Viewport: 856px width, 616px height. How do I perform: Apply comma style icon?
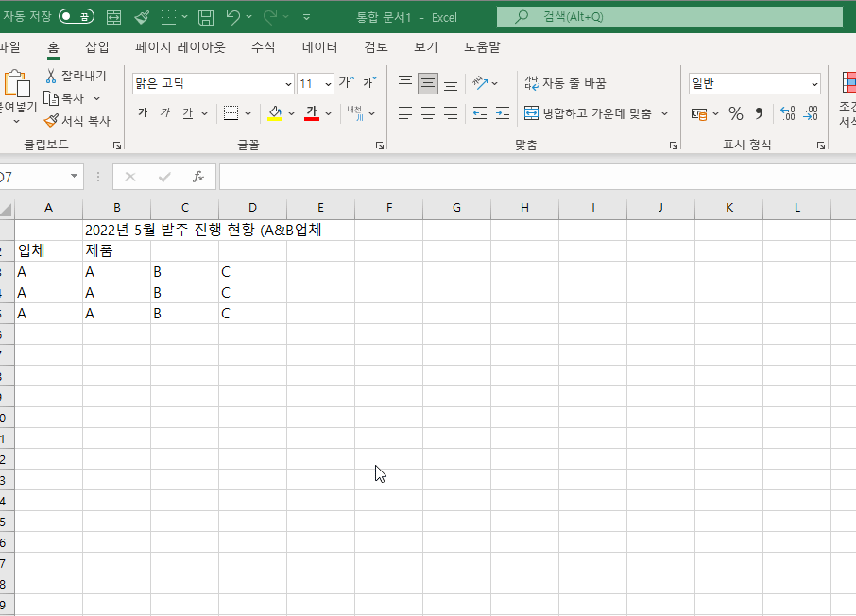point(759,113)
